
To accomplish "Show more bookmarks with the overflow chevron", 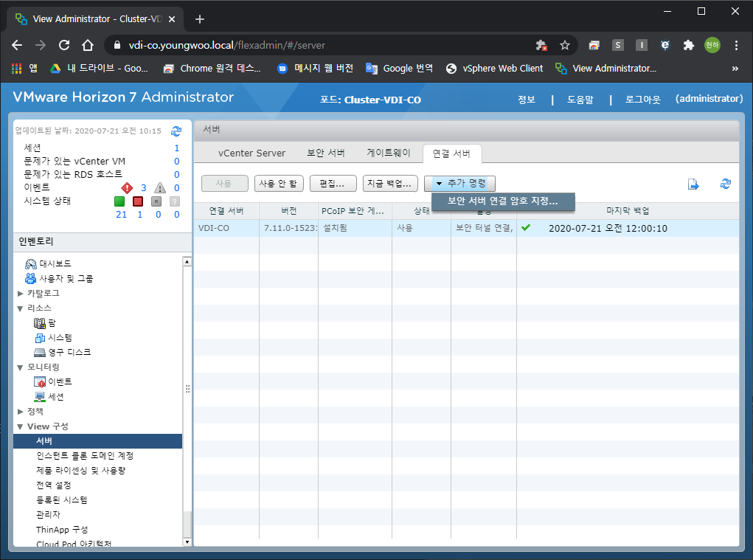I will (x=735, y=68).
